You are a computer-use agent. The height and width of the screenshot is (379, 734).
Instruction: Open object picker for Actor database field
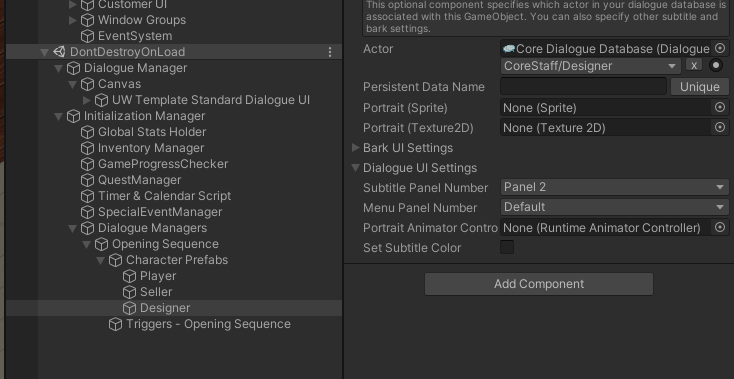tap(720, 48)
